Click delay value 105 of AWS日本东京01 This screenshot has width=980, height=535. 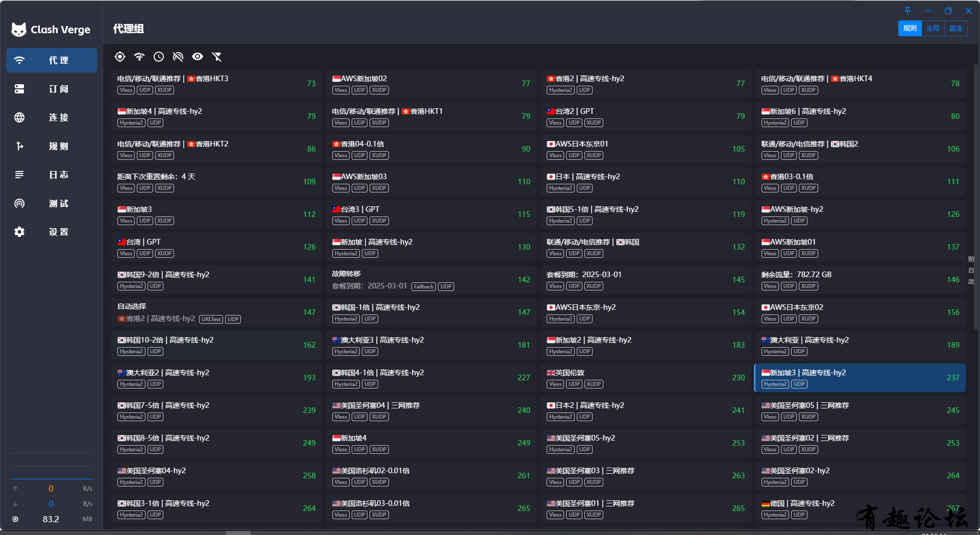(x=739, y=149)
